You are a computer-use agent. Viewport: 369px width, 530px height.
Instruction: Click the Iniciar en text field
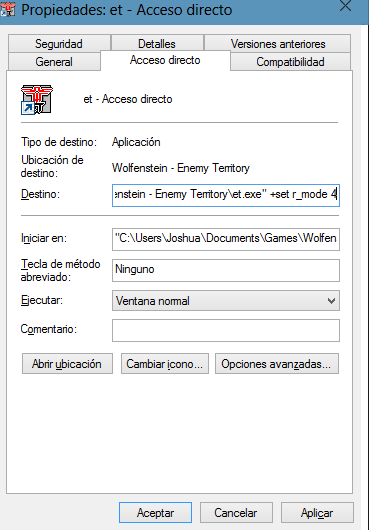click(226, 239)
